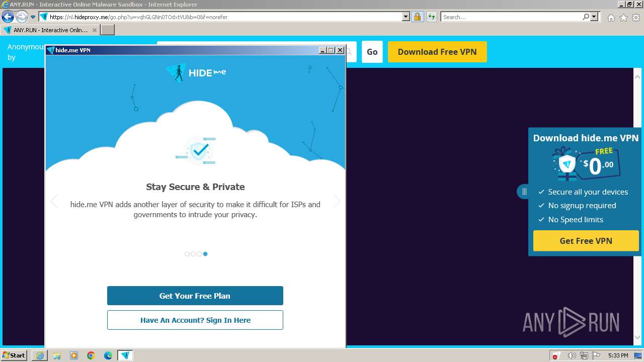Click the hide.me VPN taskbar button
Viewport: 644px width, 362px height.
125,355
